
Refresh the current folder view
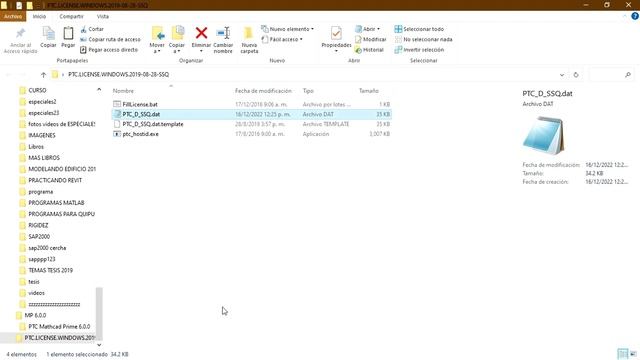pyautogui.click(x=576, y=75)
